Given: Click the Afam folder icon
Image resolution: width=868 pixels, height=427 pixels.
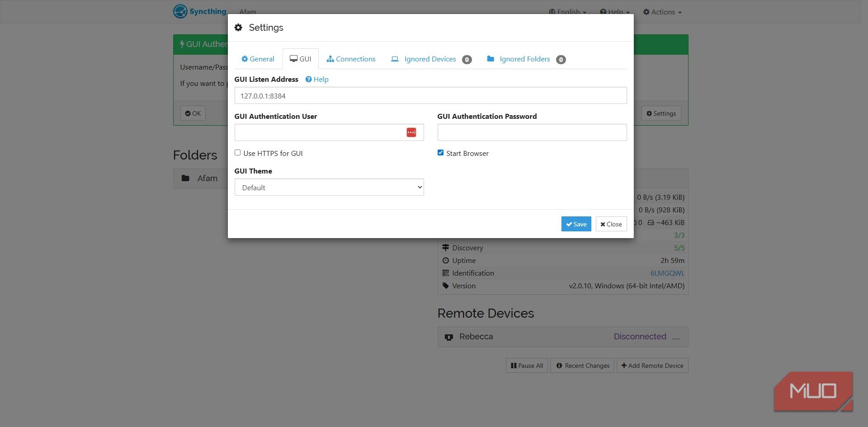Looking at the screenshot, I should (x=185, y=178).
